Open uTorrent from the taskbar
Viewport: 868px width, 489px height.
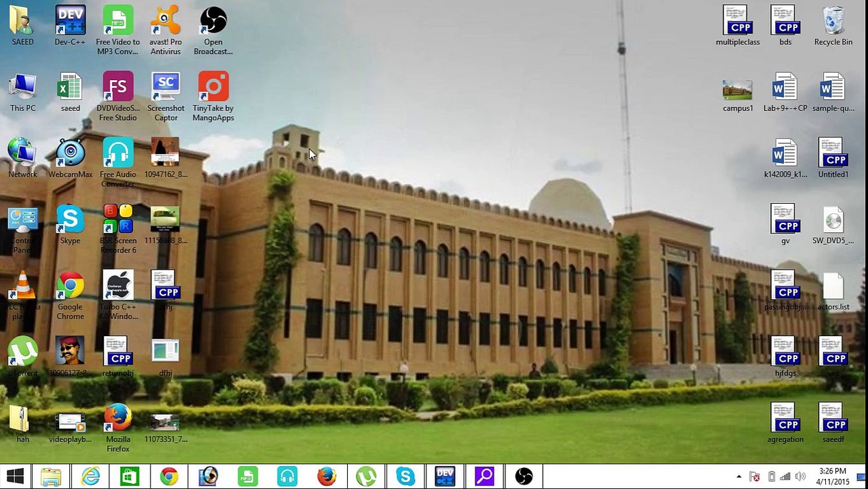pyautogui.click(x=366, y=476)
